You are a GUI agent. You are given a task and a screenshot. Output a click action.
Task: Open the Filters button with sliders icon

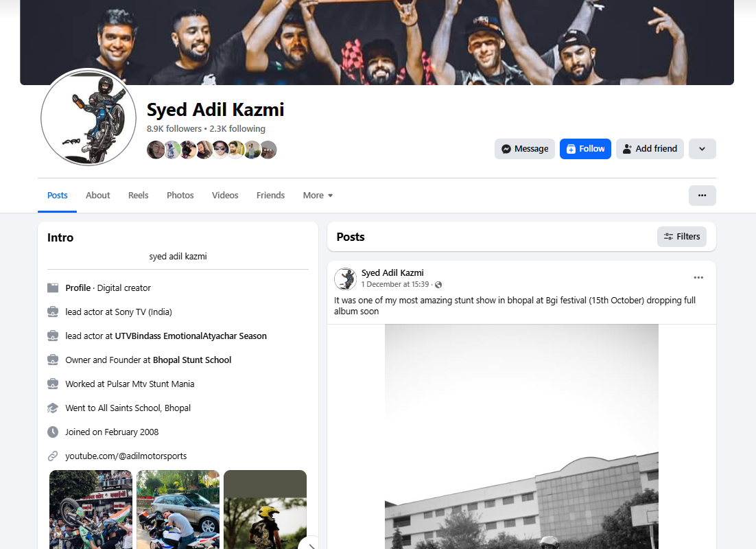point(682,237)
